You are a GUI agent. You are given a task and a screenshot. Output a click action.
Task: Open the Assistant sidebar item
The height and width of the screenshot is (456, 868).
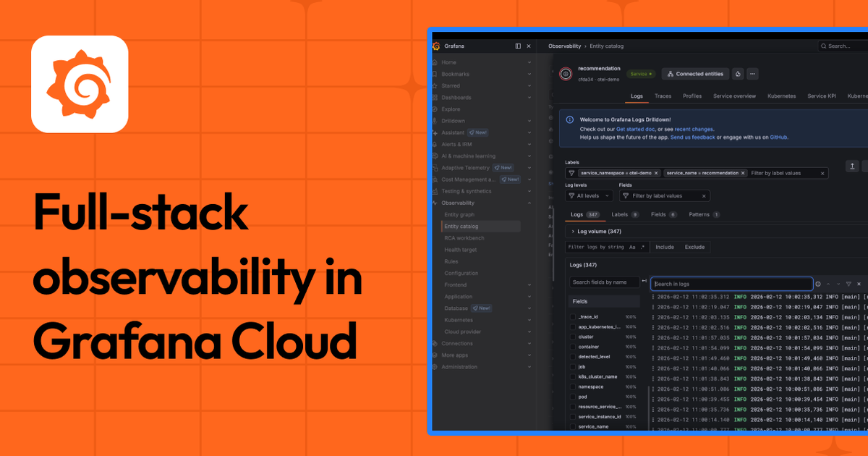453,132
